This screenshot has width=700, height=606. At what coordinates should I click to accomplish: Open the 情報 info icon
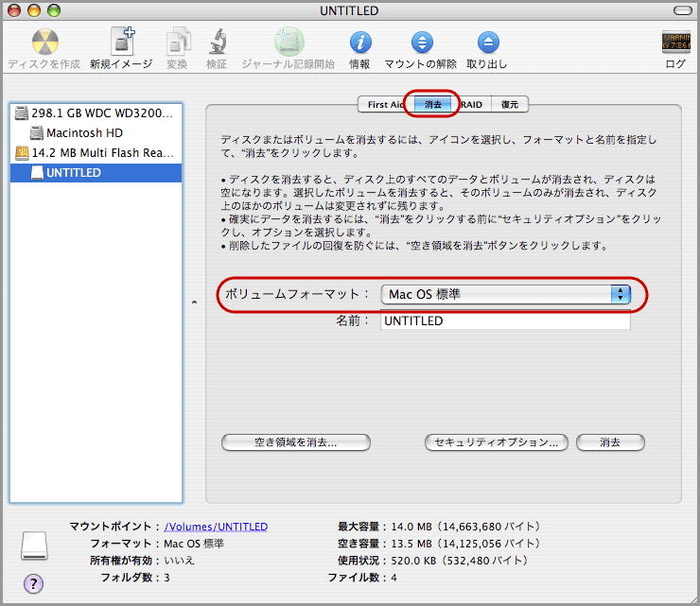360,43
